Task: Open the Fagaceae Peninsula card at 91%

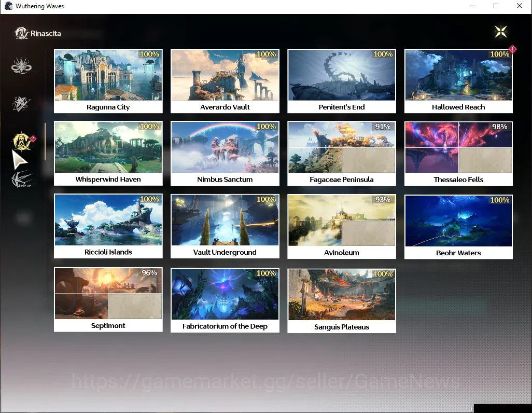Action: click(342, 154)
